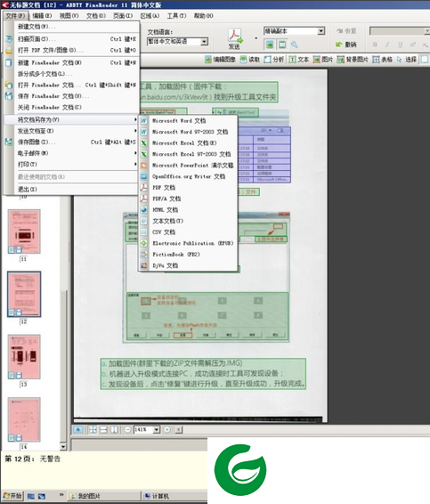Choose 打开 PDF 文件/图像 menu entry
This screenshot has width=430, height=504.
(x=72, y=50)
